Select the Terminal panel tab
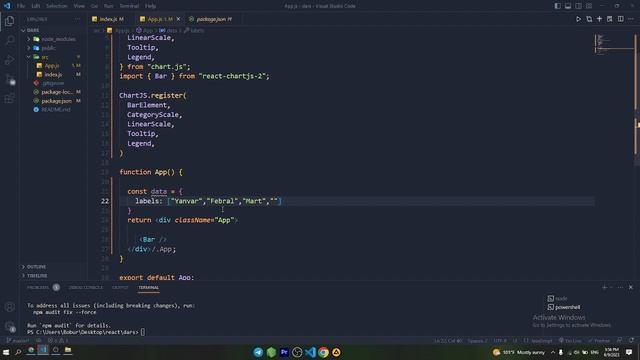This screenshot has width=640, height=360. pos(149,287)
